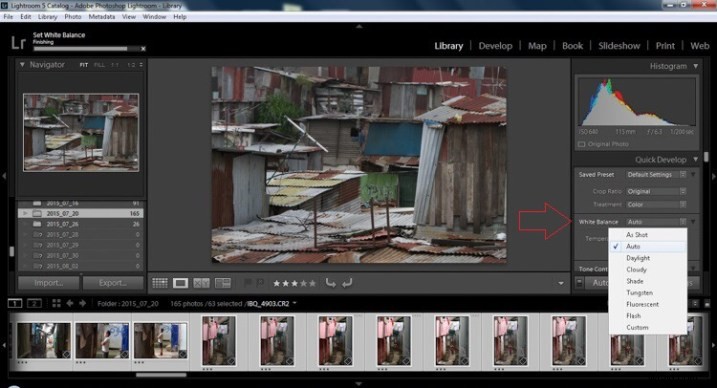Switch to Loupe view icon
717x388 pixels.
tap(180, 283)
